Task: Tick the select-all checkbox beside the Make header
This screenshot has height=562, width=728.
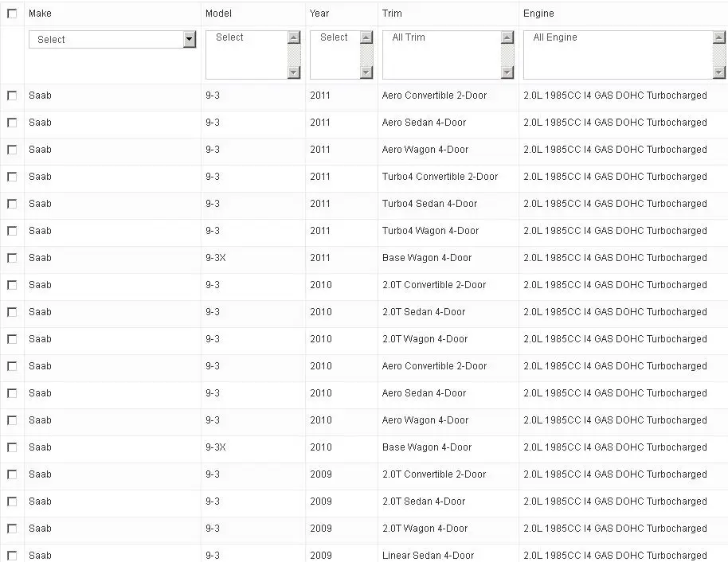Action: [x=12, y=14]
